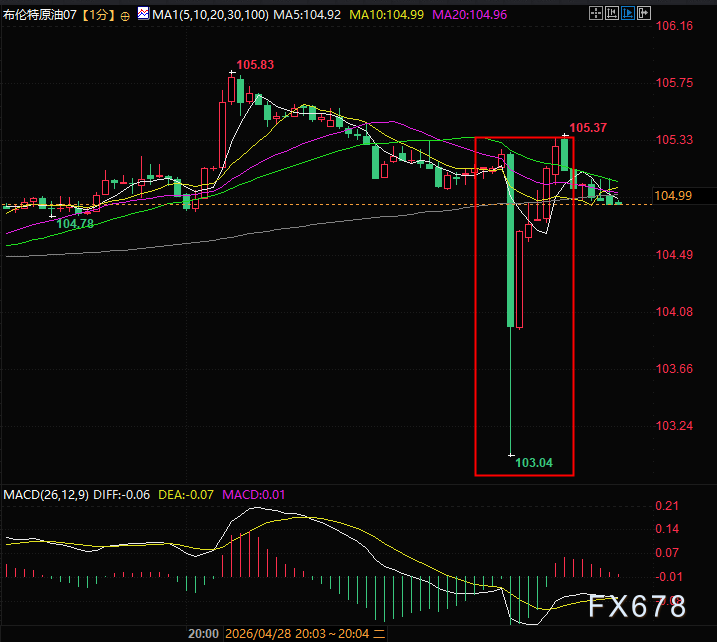Viewport: 717px width, 642px height.
Task: Click the 103.66 price axis value
Action: (674, 369)
